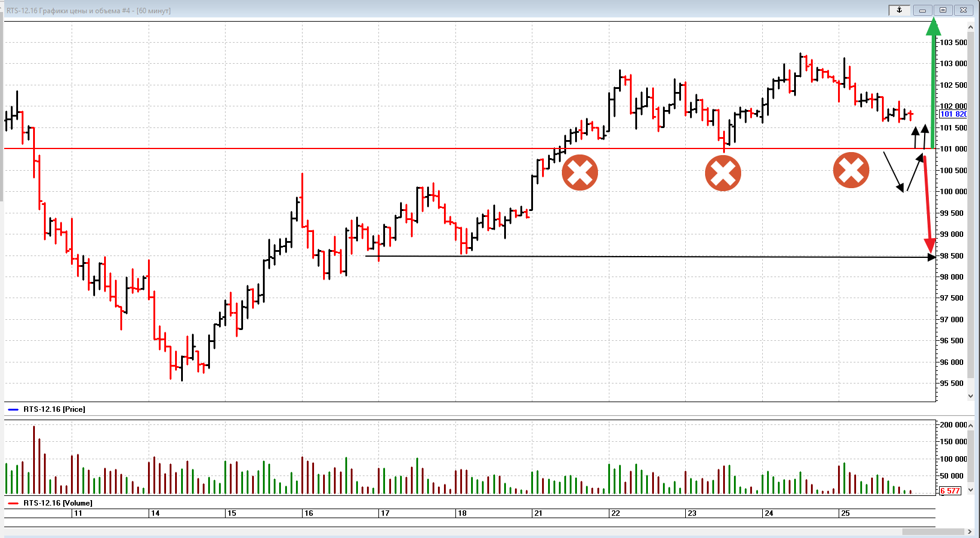The image size is (980, 538).
Task: Click the blue Price legend color line
Action: tap(13, 409)
